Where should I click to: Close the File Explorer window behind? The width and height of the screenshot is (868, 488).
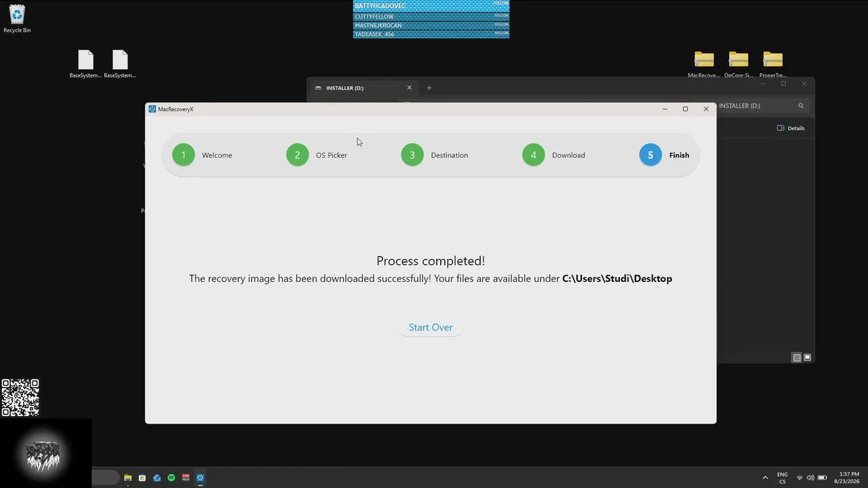pyautogui.click(x=804, y=83)
